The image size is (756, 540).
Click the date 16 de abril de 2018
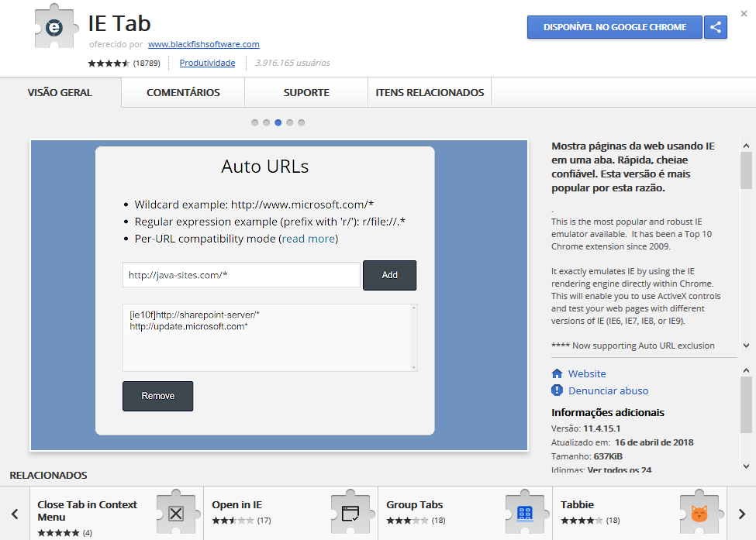point(654,442)
